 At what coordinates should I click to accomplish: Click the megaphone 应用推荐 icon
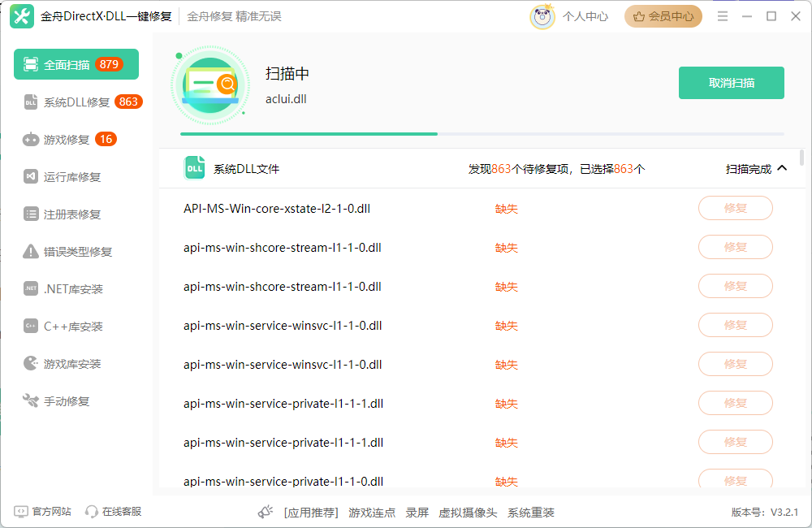point(266,512)
